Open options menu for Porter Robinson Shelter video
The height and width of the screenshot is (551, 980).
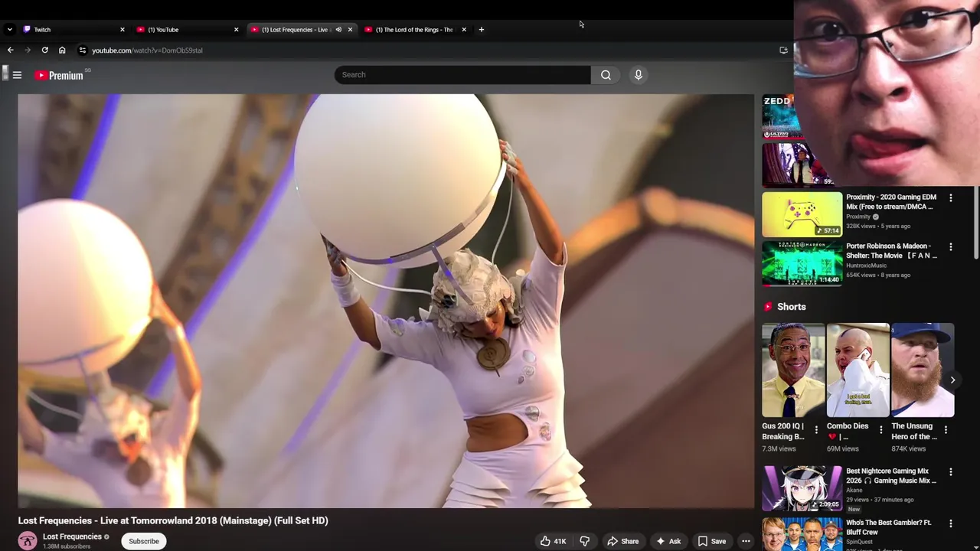click(951, 247)
